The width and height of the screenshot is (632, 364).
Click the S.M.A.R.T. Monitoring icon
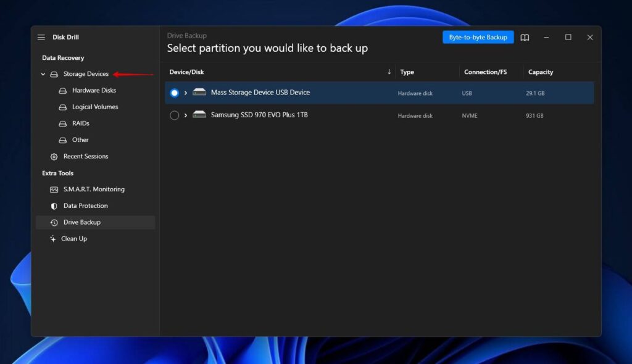tap(54, 189)
